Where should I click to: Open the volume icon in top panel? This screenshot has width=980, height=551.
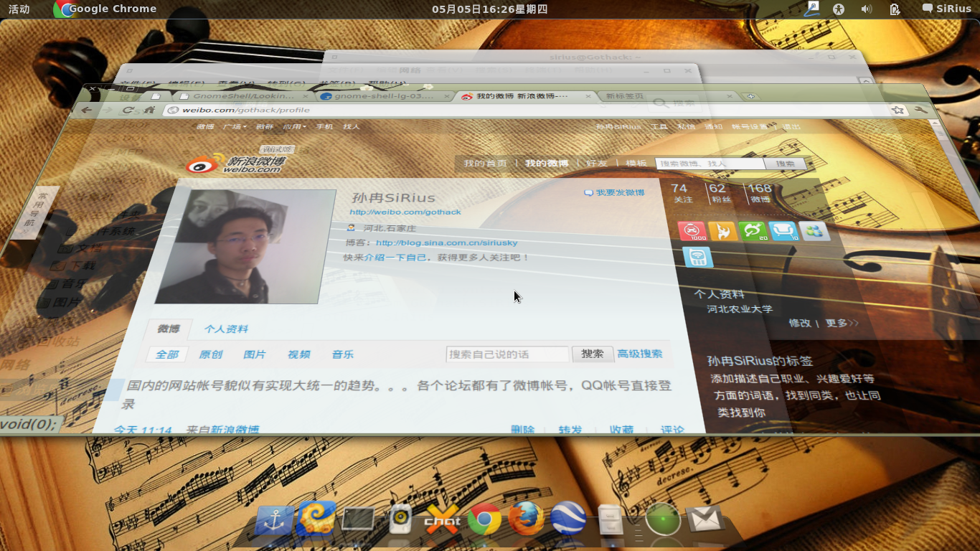pyautogui.click(x=867, y=9)
